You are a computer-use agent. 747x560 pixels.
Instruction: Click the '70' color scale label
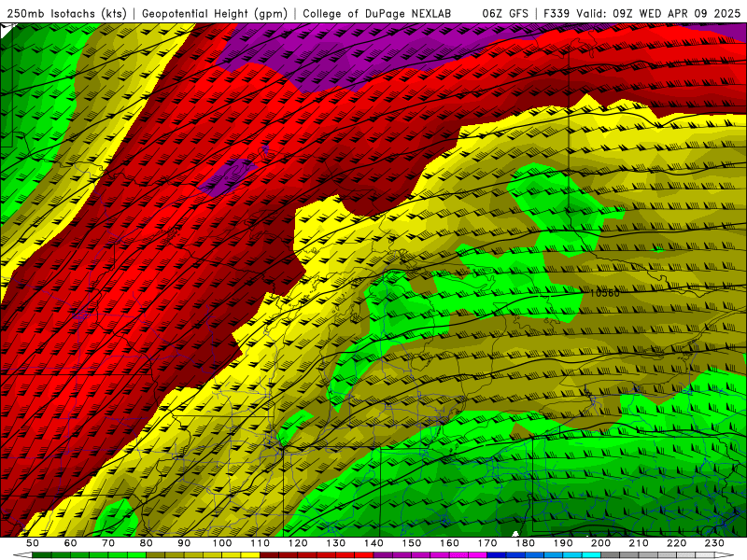[108, 543]
